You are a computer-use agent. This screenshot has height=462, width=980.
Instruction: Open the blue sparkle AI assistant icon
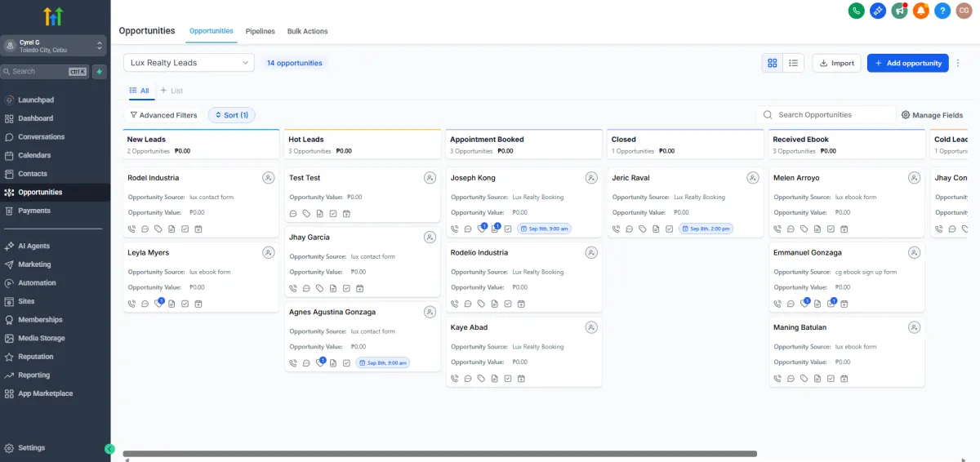(878, 11)
